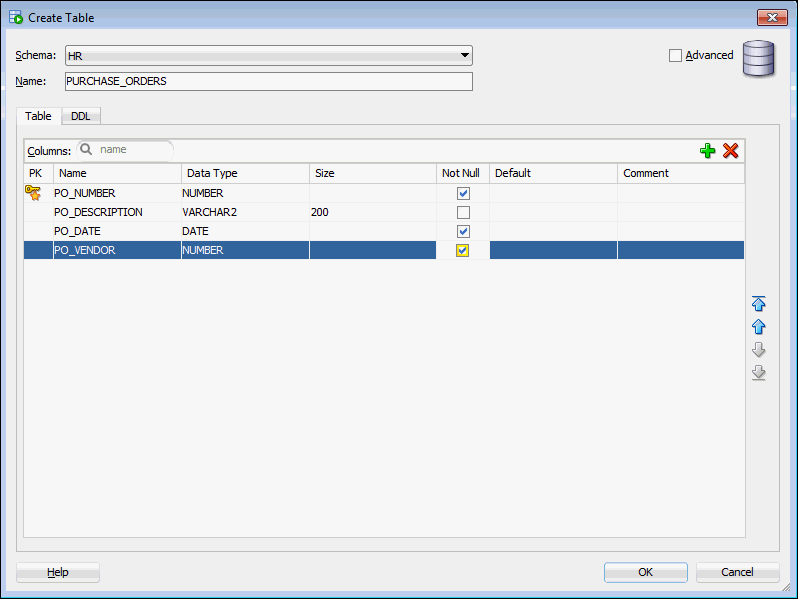Viewport: 798px width, 599px height.
Task: Uncheck Not Null for PO_VENDOR row
Action: tap(463, 250)
